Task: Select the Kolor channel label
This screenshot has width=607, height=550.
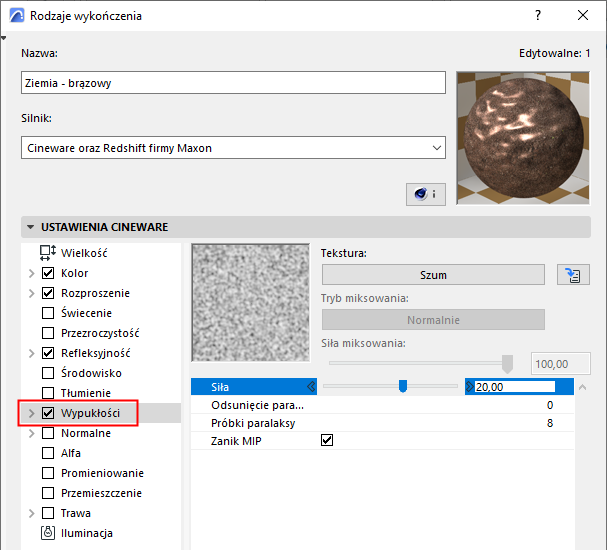Action: [74, 273]
